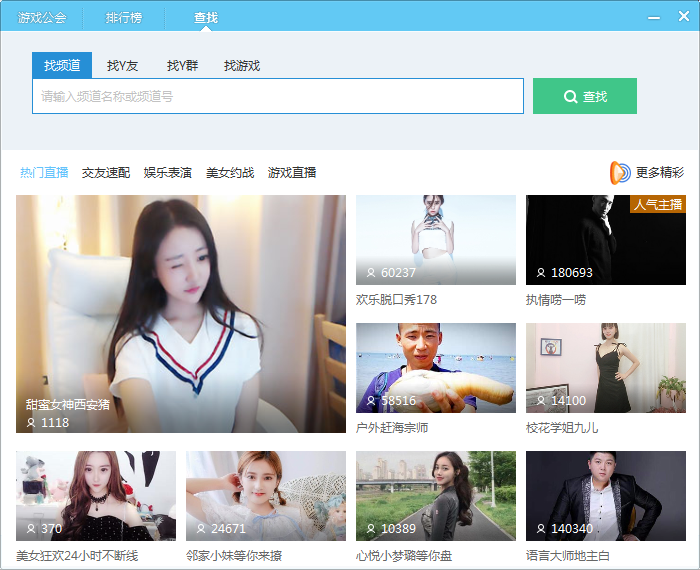Click the 语言大师地主白 title text
This screenshot has width=700, height=570.
568,556
